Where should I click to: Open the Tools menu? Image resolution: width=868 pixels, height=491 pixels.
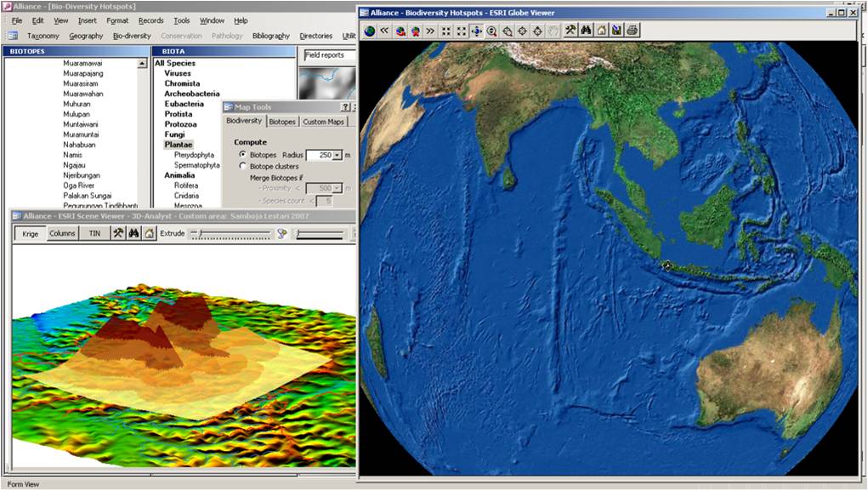[x=182, y=20]
